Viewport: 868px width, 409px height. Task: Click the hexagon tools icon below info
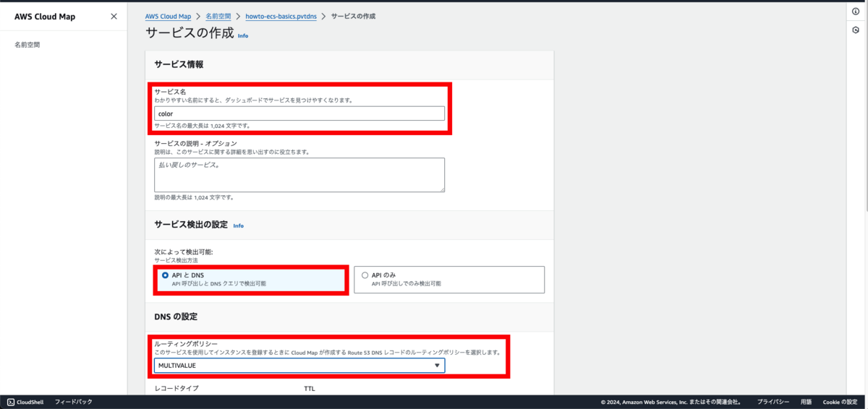click(856, 30)
